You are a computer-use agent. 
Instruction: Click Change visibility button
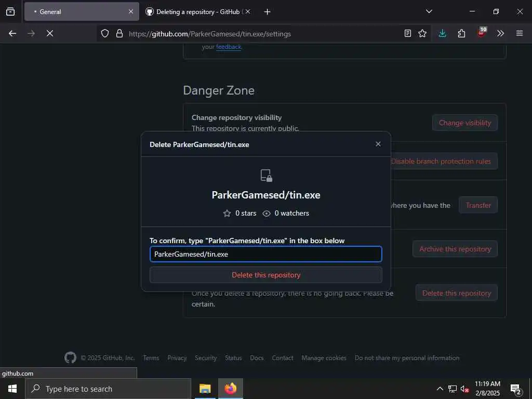(465, 123)
